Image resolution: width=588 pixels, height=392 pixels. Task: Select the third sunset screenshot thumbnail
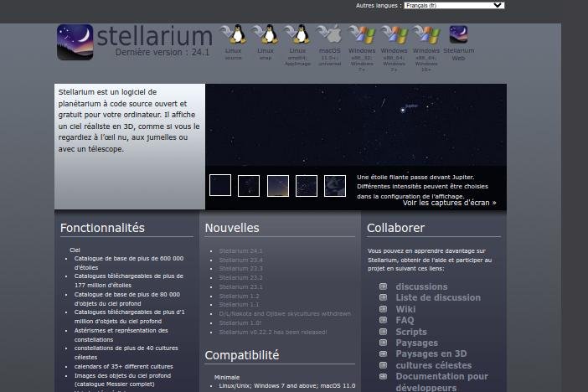pos(278,186)
